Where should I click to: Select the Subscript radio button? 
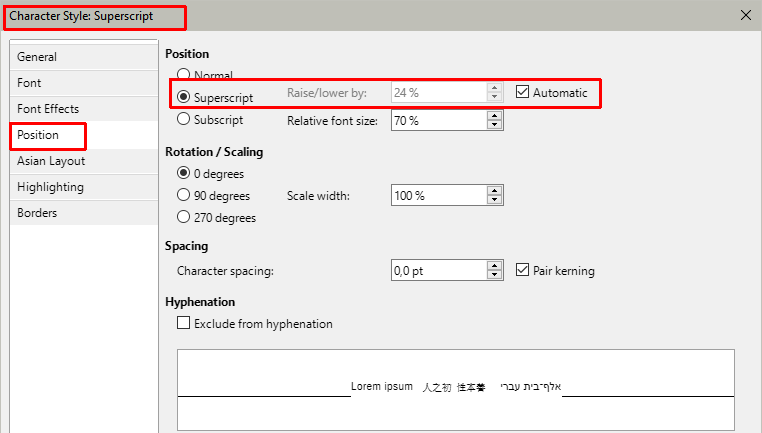[183, 119]
